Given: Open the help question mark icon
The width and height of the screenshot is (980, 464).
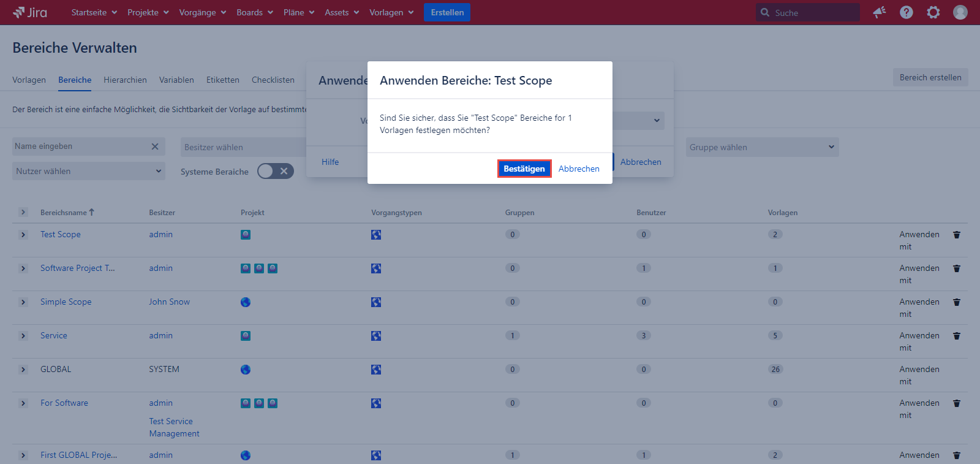Looking at the screenshot, I should (x=907, y=12).
